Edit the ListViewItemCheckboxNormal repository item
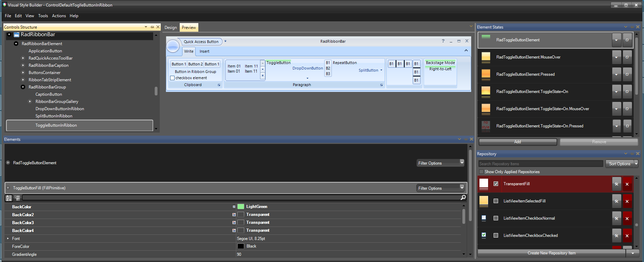The height and width of the screenshot is (262, 644). point(616,218)
